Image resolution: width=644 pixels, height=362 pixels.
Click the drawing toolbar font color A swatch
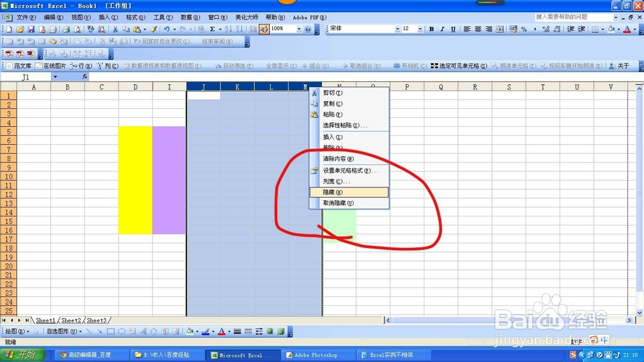(222, 331)
